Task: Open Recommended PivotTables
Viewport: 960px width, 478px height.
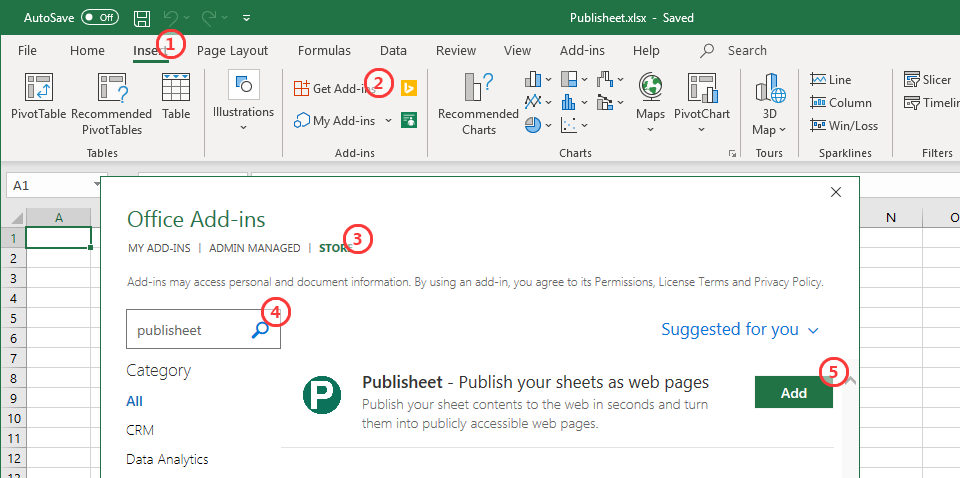Action: [x=111, y=103]
